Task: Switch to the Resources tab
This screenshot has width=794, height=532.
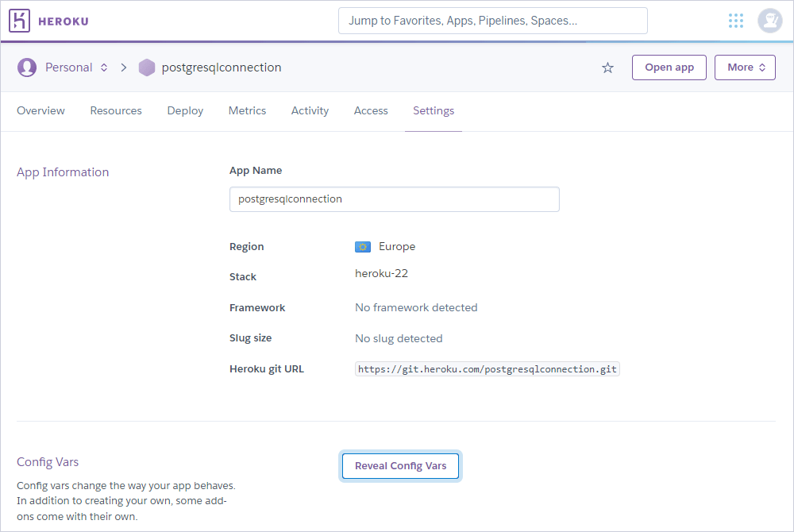Action: coord(115,110)
